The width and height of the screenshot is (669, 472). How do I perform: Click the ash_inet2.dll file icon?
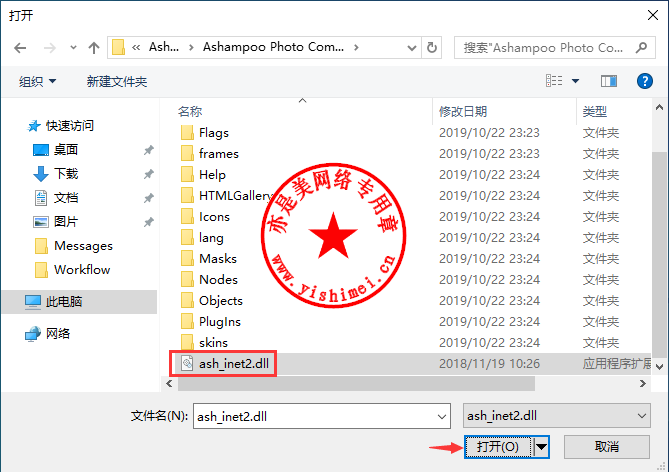coord(187,364)
